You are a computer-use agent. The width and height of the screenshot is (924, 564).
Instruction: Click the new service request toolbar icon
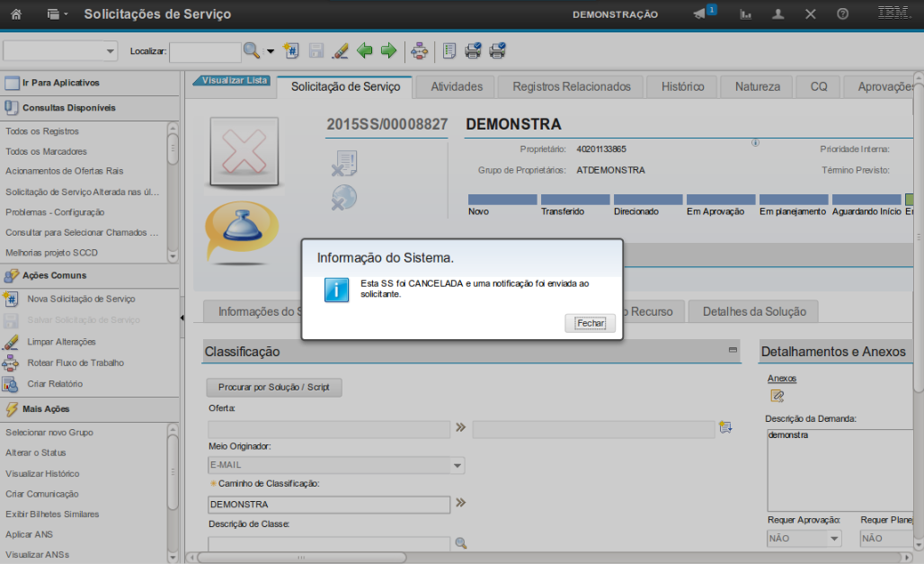[x=291, y=51]
